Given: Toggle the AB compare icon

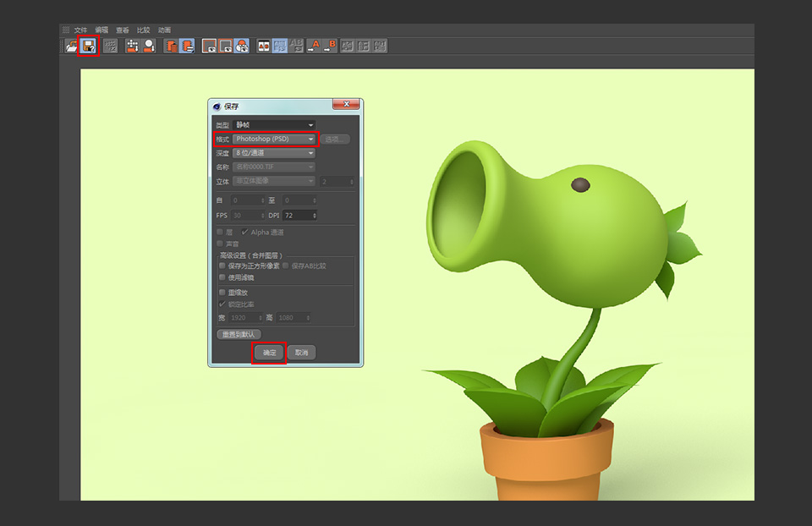Looking at the screenshot, I should point(264,46).
